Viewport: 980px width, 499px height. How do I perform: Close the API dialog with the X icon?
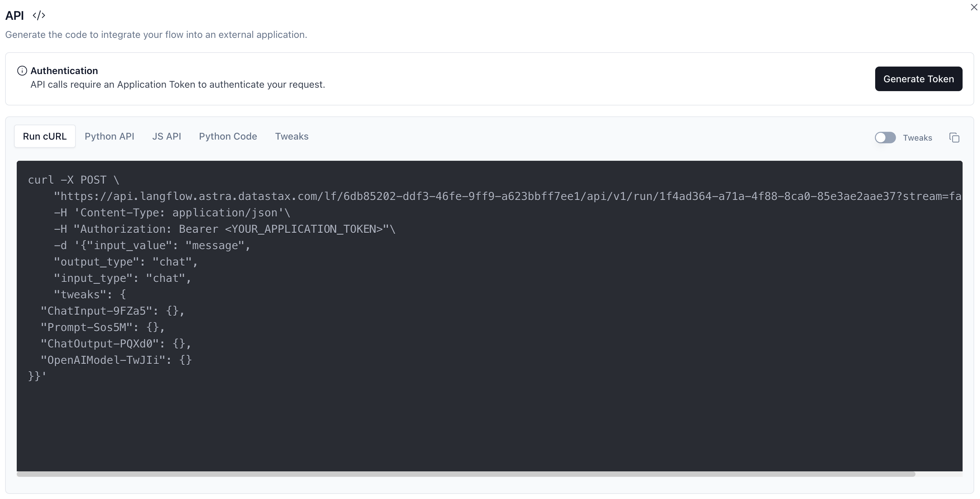point(974,7)
